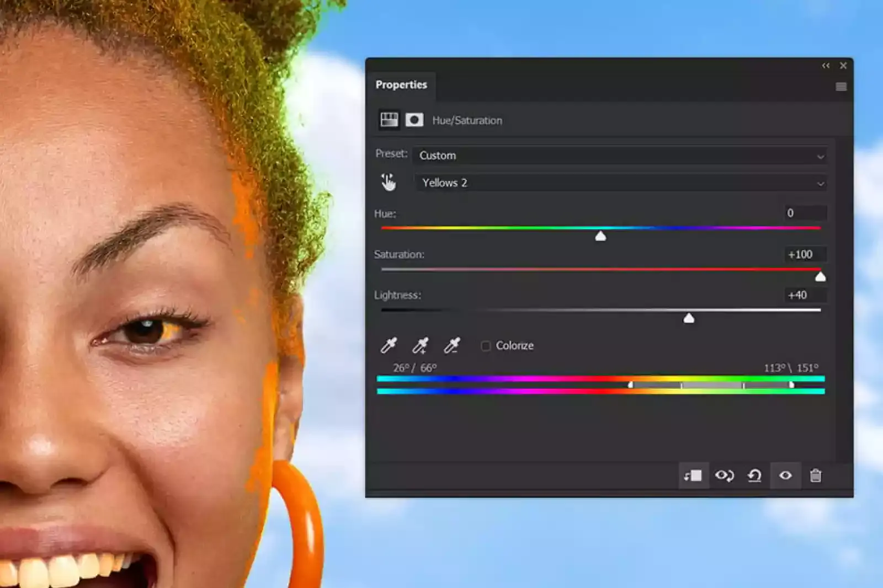
Task: Click the Saturation: label
Action: tap(399, 254)
